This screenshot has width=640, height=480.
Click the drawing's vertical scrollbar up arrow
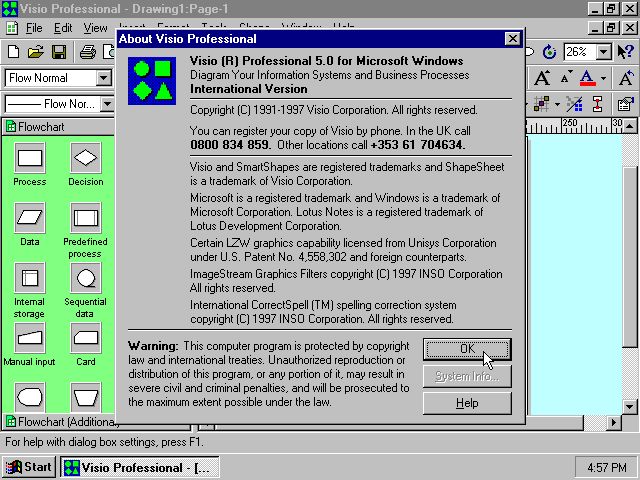click(630, 127)
